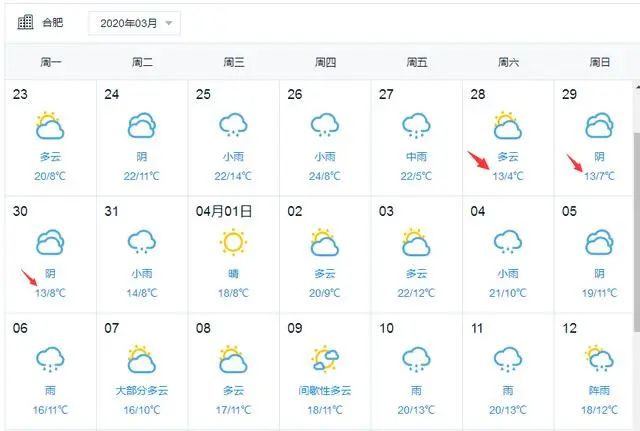This screenshot has height=431, width=640.
Task: Click the partly cloudy icon for day 08
Action: (x=233, y=359)
